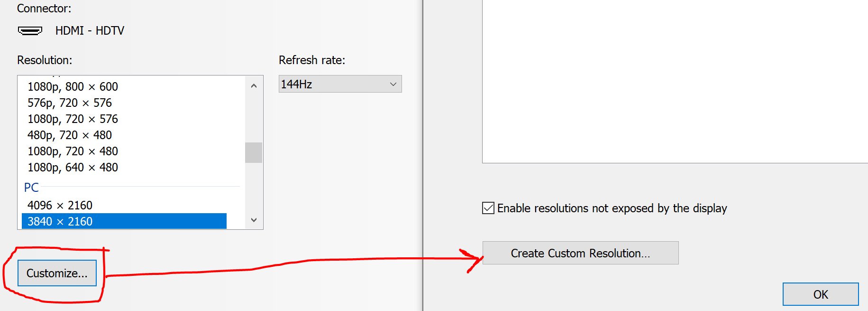
Task: Click the HDMI connector icon
Action: click(x=30, y=31)
